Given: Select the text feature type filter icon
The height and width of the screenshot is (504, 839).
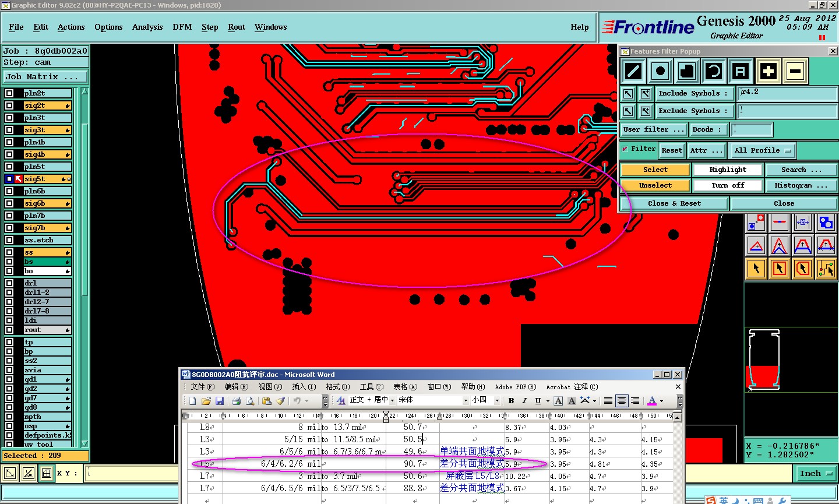Looking at the screenshot, I should tap(741, 72).
